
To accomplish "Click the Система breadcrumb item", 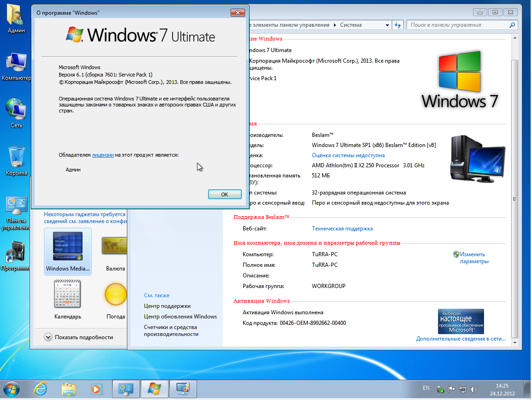I will pos(351,25).
